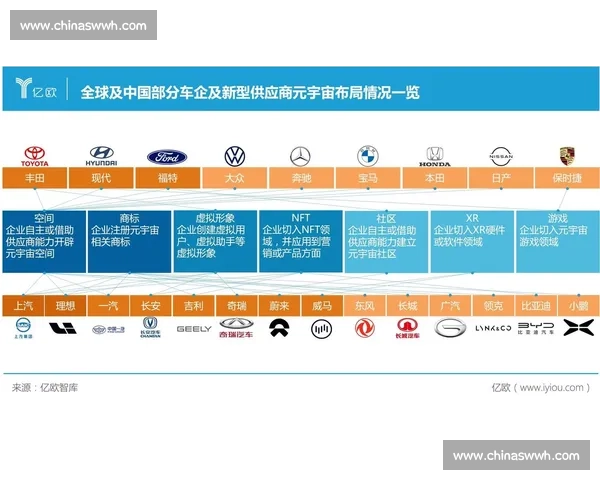Select the 理想 label

[x=65, y=305]
